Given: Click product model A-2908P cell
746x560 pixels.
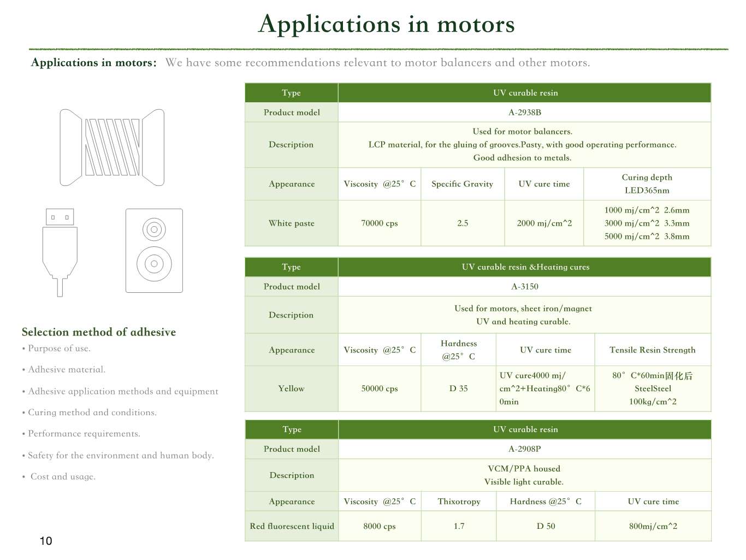Looking at the screenshot, I should coord(524,449).
